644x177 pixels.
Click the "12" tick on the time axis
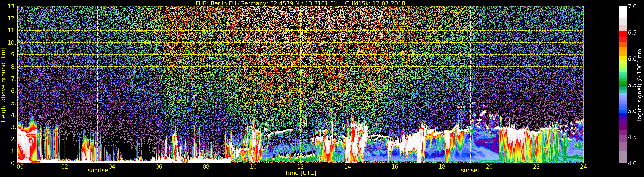tap(300, 166)
